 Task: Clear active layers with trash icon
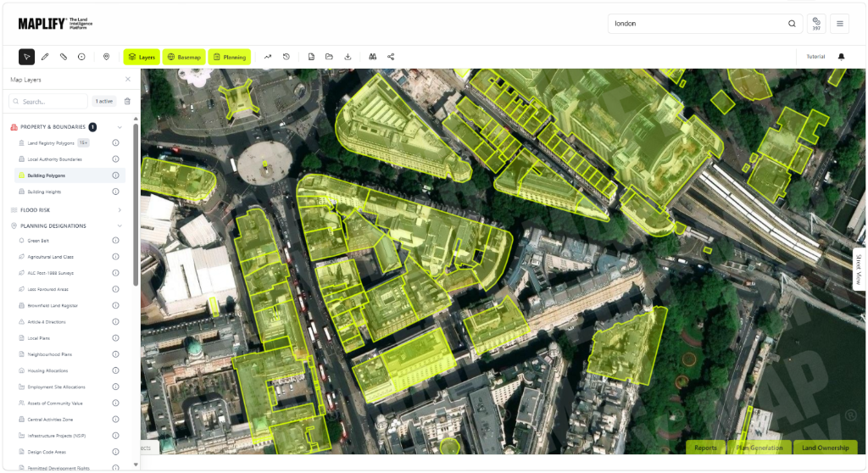click(127, 102)
